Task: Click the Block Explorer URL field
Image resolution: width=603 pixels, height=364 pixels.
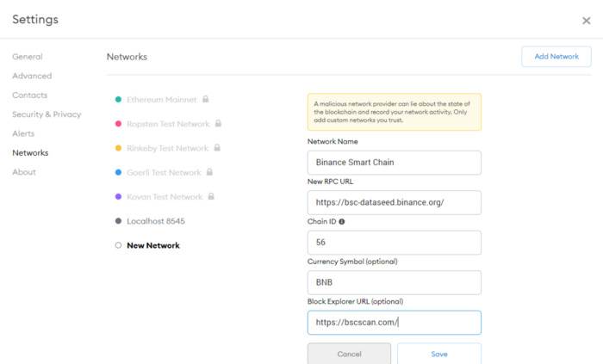Action: pyautogui.click(x=395, y=322)
